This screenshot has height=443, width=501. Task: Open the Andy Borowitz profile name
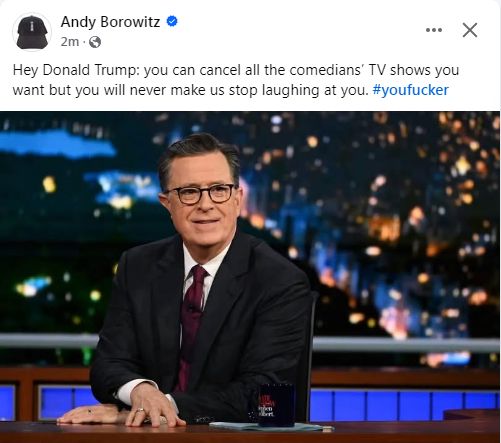click(x=110, y=22)
